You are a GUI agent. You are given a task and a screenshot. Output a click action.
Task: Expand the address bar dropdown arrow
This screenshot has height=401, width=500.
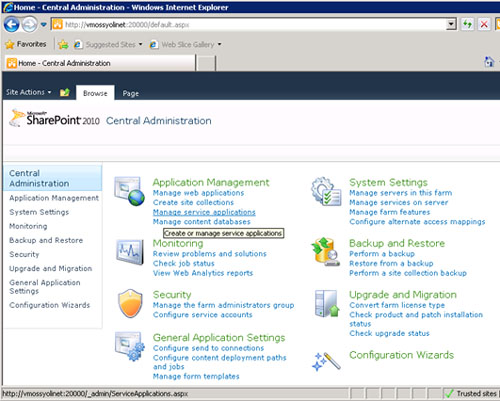(x=451, y=24)
